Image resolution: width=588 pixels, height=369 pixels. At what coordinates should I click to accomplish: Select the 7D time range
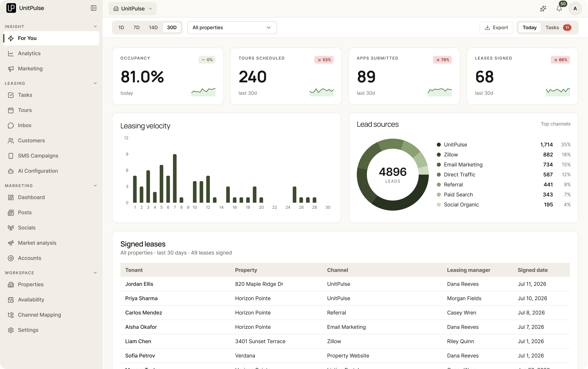(136, 28)
